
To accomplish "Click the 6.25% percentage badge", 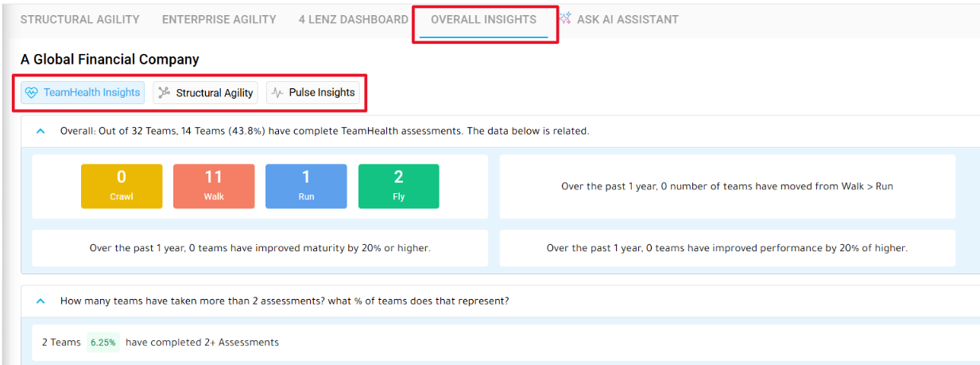I will click(x=103, y=343).
